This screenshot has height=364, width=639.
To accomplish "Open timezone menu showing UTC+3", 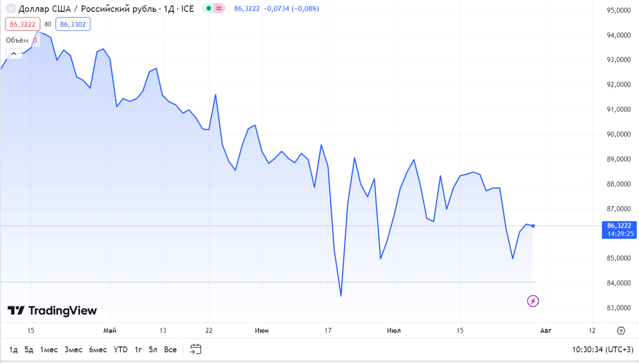I will (x=601, y=350).
